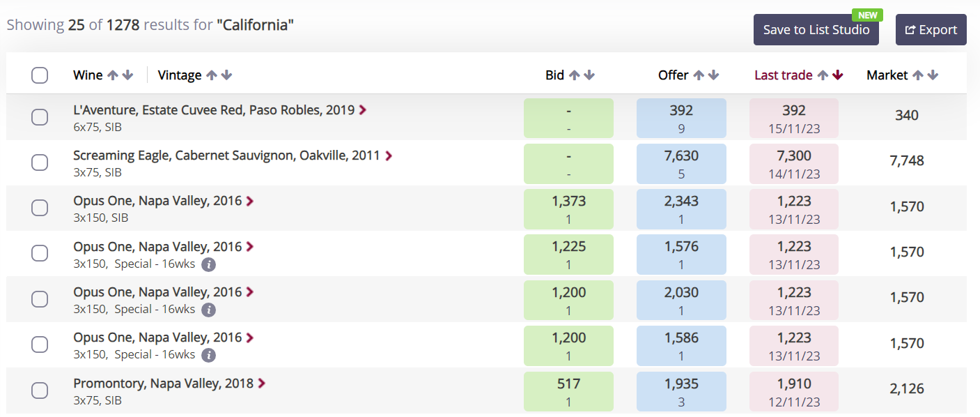Click Save to List Studio button
The height and width of the screenshot is (417, 980).
(x=816, y=30)
